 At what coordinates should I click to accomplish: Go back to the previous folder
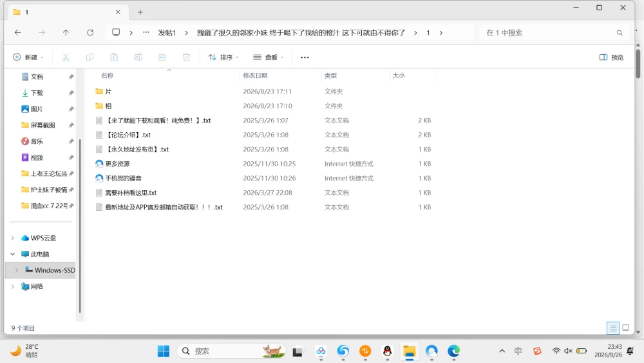coord(17,32)
